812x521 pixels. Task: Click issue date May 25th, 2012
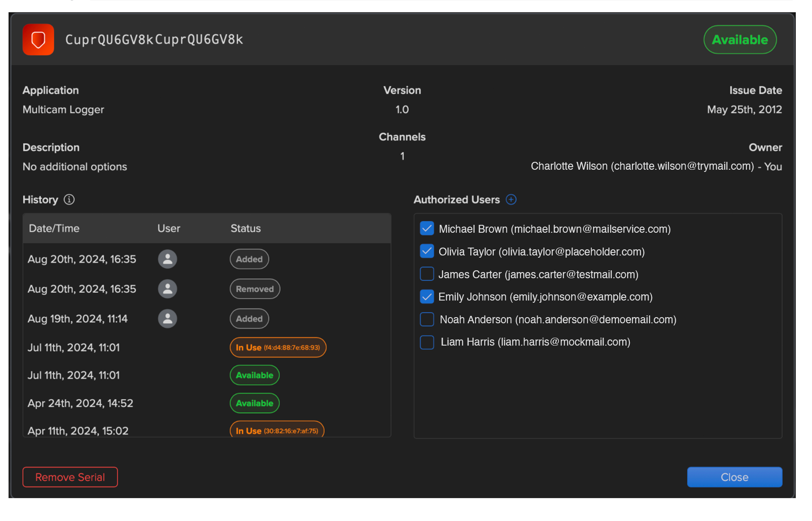[x=745, y=109]
